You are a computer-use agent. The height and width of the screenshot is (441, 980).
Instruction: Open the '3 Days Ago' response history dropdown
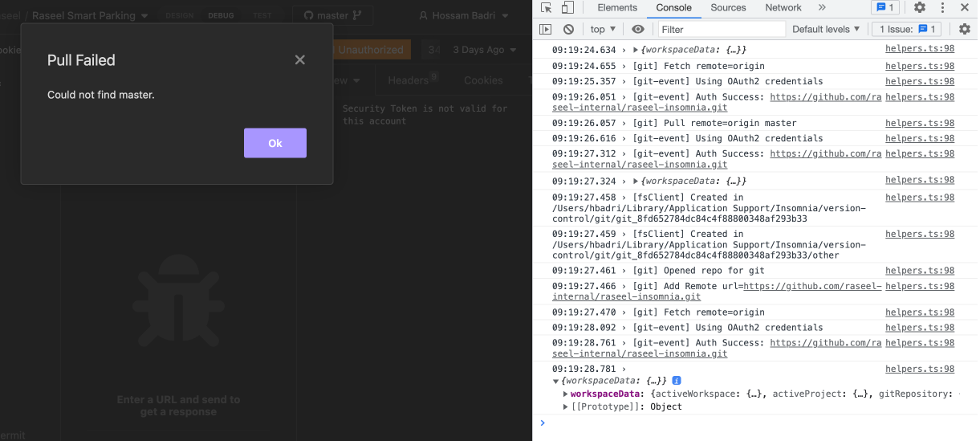[484, 50]
